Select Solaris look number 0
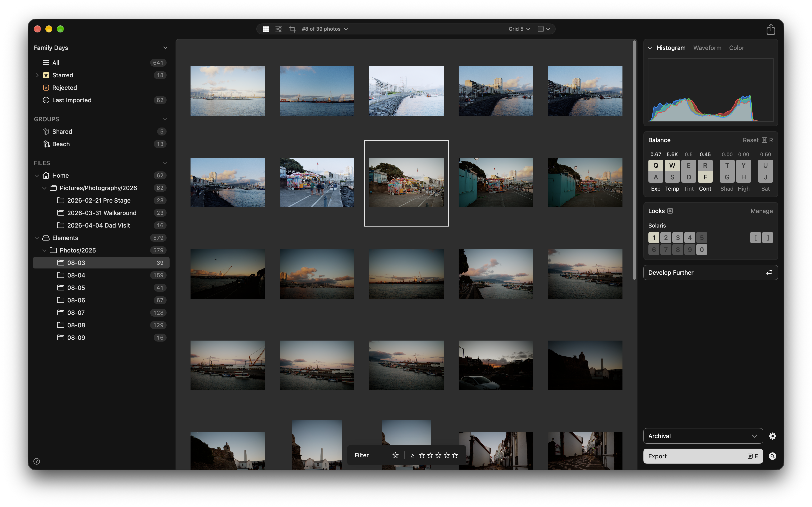 (702, 250)
